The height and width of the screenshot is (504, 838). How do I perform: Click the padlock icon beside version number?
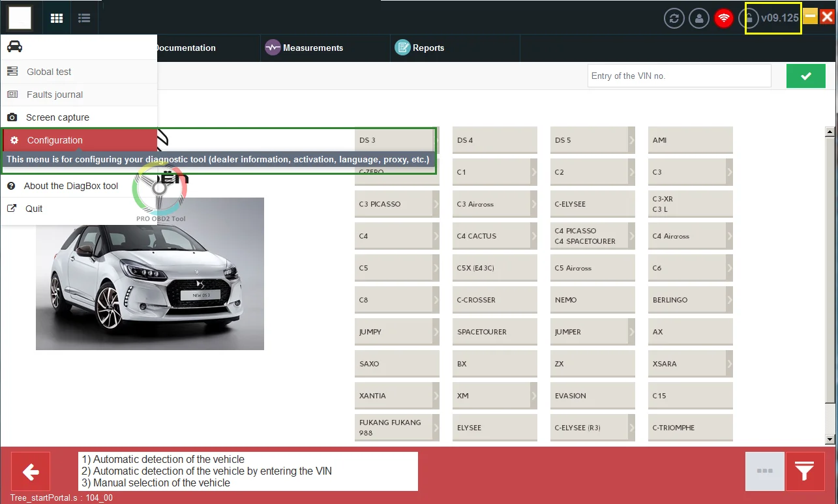click(751, 18)
